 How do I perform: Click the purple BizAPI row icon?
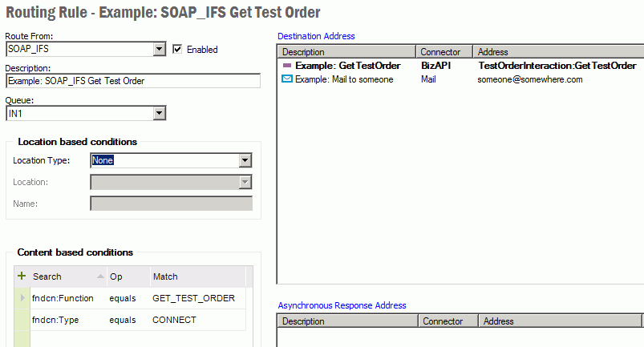[x=287, y=66]
